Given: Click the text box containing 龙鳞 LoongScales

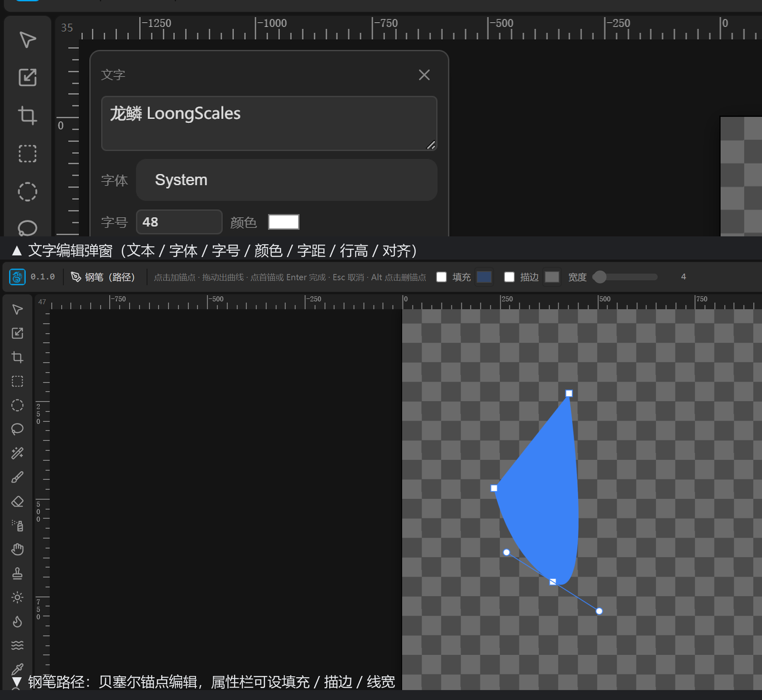Looking at the screenshot, I should (x=269, y=123).
